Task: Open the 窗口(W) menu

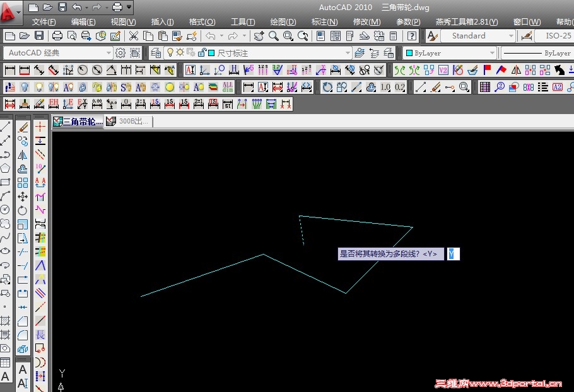Action: click(x=527, y=22)
